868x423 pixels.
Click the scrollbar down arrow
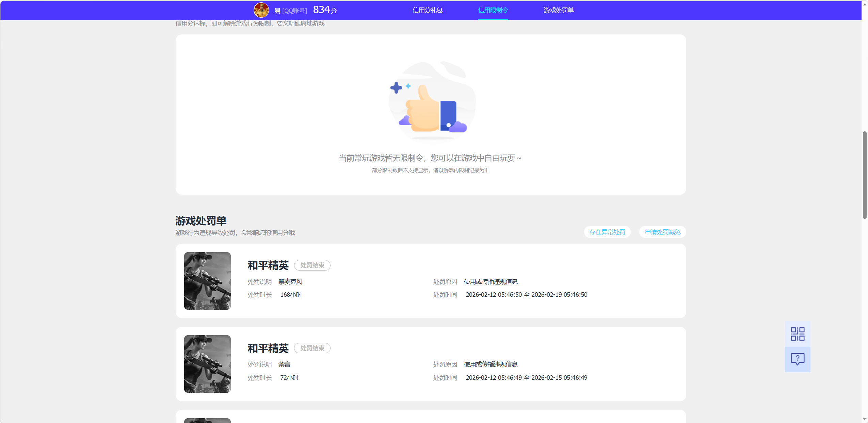click(865, 419)
